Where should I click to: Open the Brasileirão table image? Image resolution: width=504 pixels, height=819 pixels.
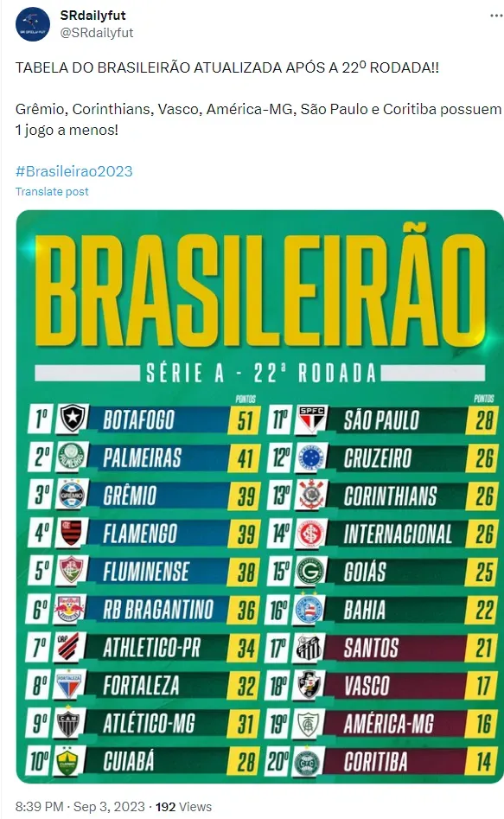(x=259, y=496)
